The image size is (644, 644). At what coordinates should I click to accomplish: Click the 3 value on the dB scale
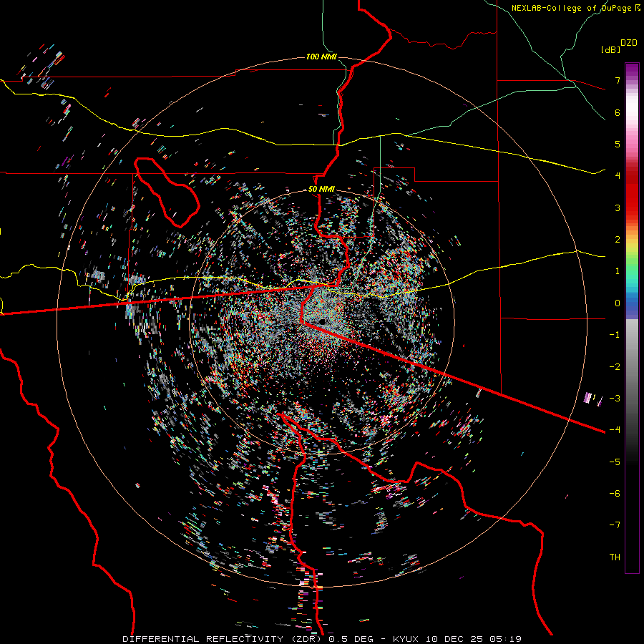[618, 208]
